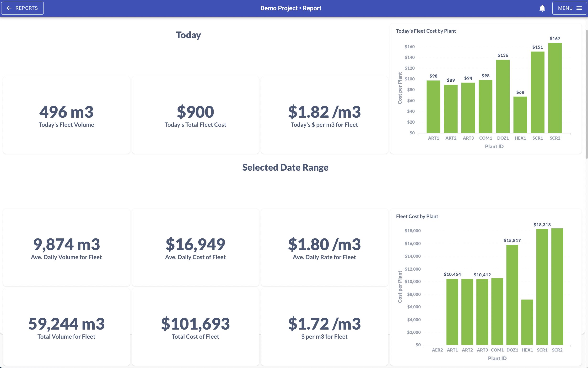Click the vertical page scrollbar
This screenshot has height=368, width=588.
coord(587,94)
